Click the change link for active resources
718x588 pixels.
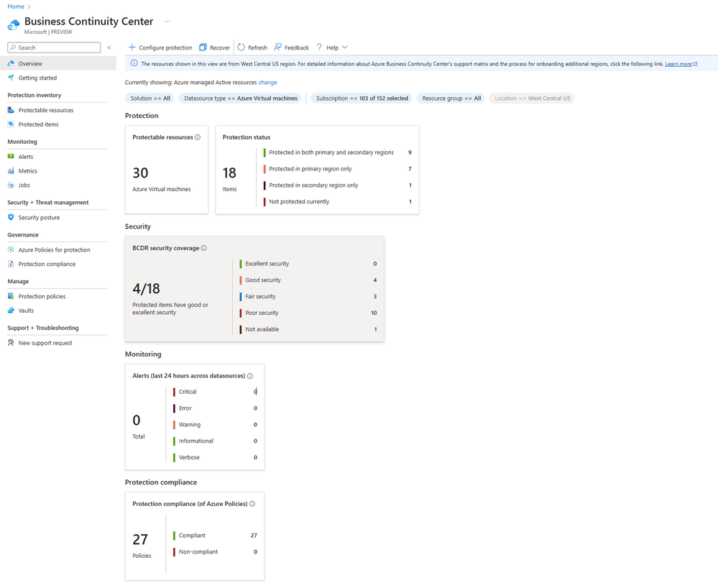pyautogui.click(x=268, y=83)
